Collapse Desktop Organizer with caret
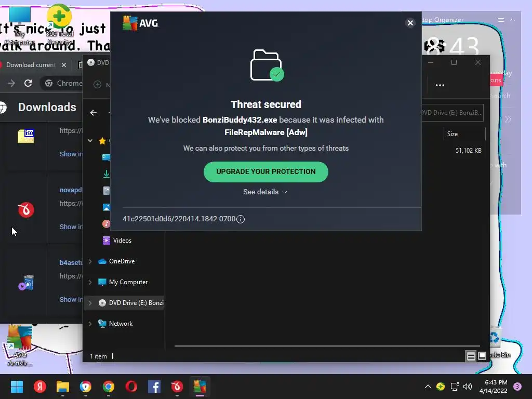This screenshot has height=399, width=532. (x=512, y=20)
